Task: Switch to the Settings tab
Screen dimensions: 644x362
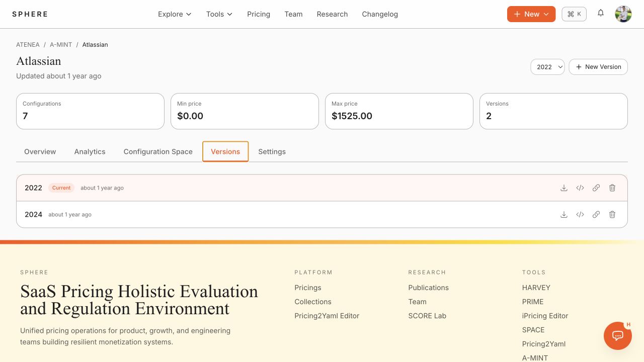Action: tap(272, 152)
